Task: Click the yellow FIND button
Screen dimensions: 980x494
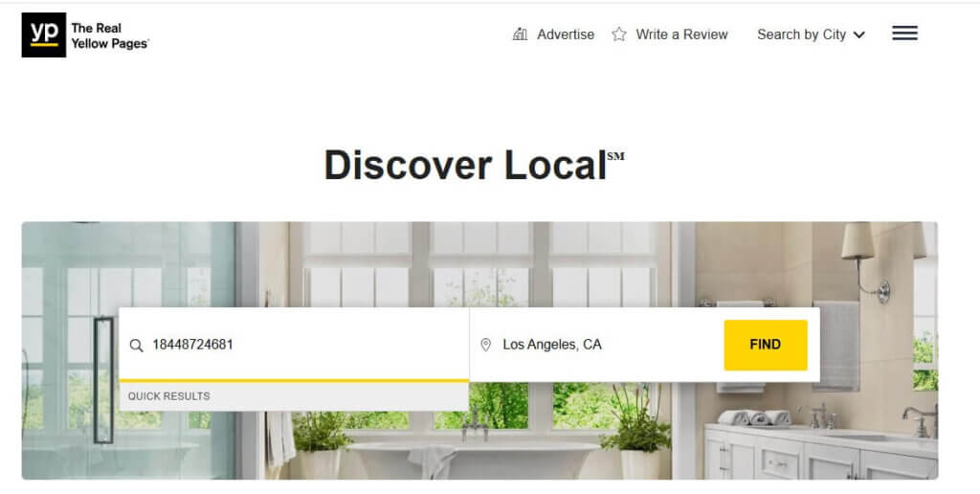Action: (766, 345)
